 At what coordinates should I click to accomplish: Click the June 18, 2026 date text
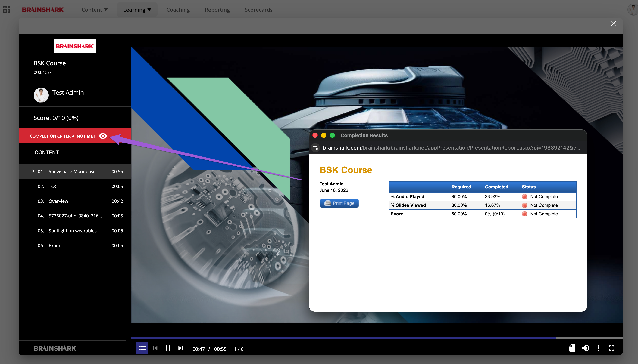tap(334, 190)
